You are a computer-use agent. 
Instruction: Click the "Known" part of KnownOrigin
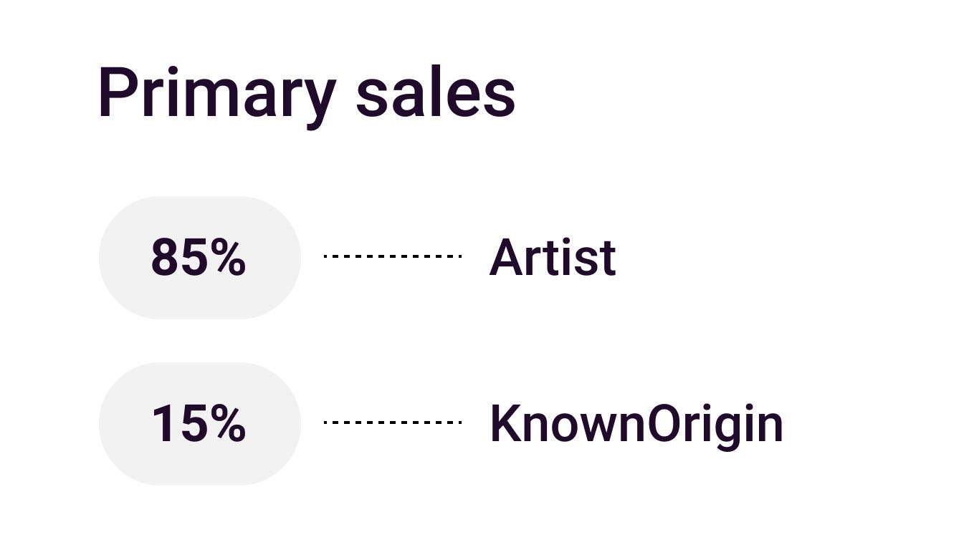(x=568, y=423)
